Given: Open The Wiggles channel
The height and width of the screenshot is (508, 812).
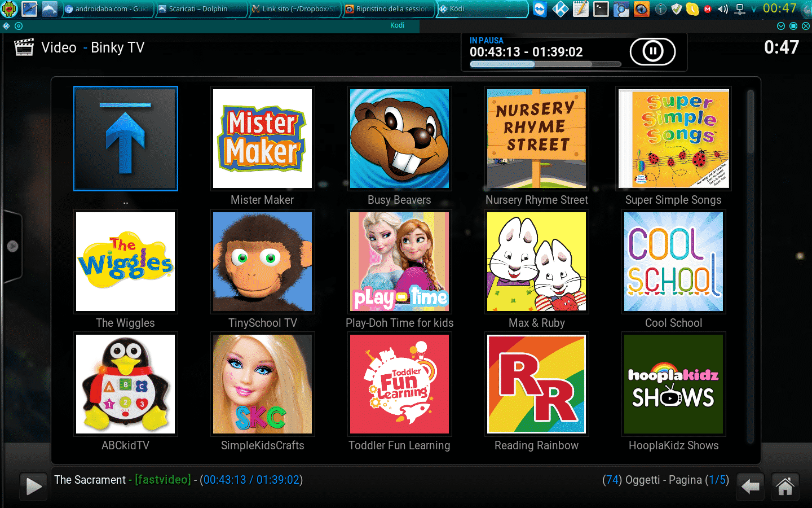Looking at the screenshot, I should (x=126, y=261).
